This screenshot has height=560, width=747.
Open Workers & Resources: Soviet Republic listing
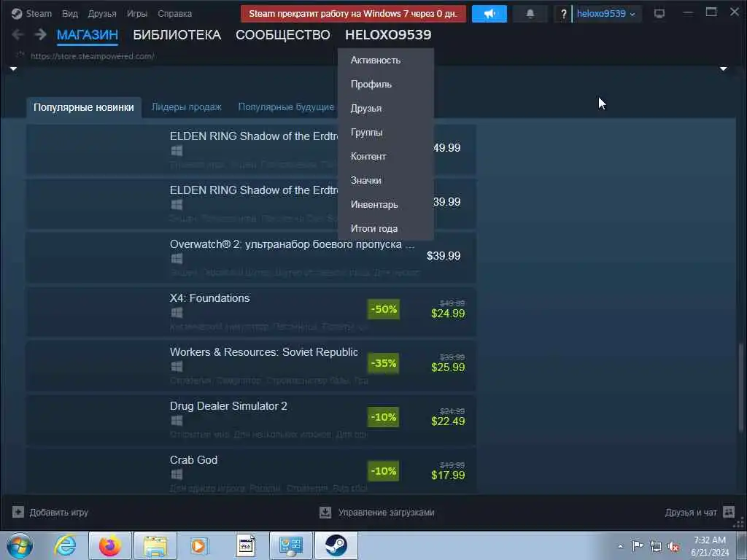(x=251, y=366)
